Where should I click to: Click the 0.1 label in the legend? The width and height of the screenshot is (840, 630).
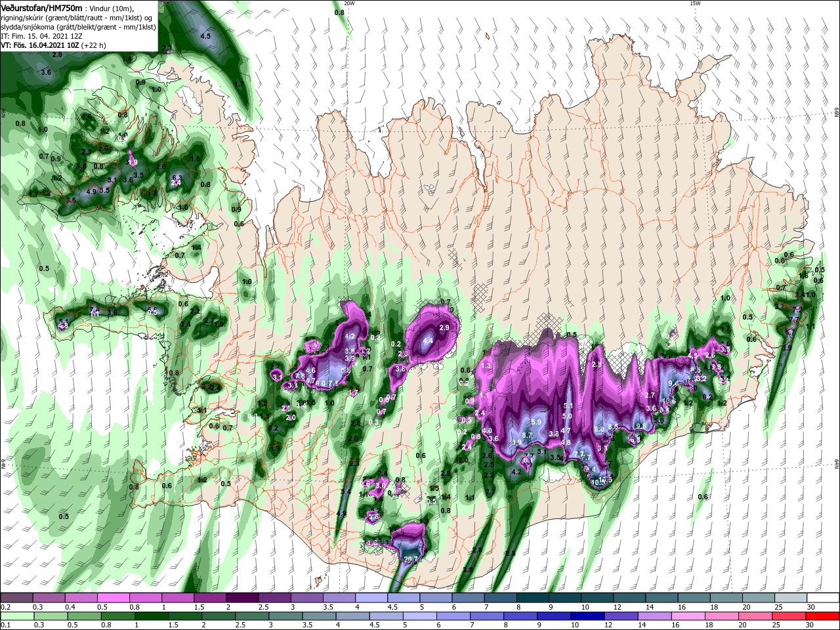(x=6, y=625)
